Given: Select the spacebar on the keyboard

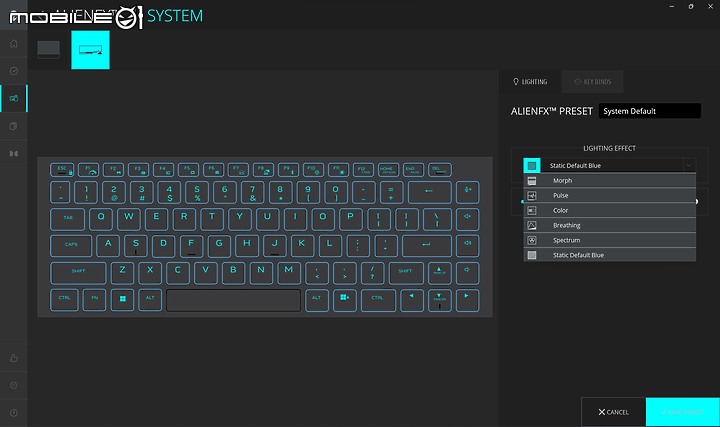Looking at the screenshot, I should pos(233,300).
